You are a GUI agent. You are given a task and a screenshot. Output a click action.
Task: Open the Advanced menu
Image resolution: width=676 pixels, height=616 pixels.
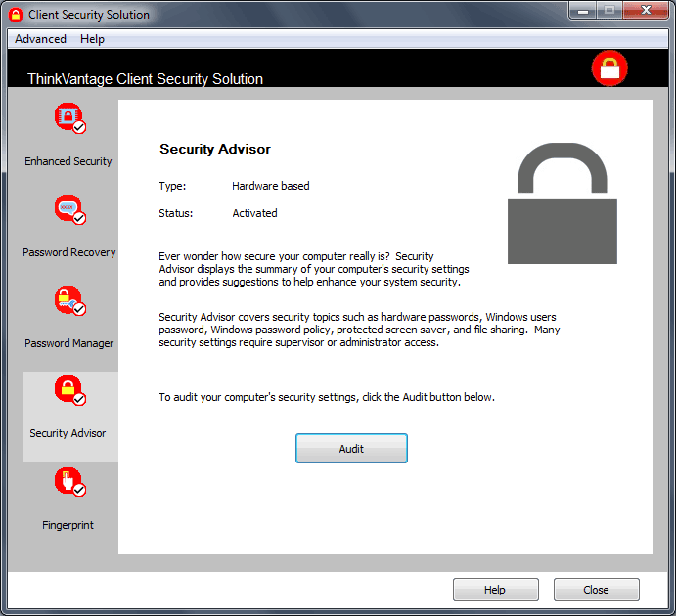(x=40, y=39)
